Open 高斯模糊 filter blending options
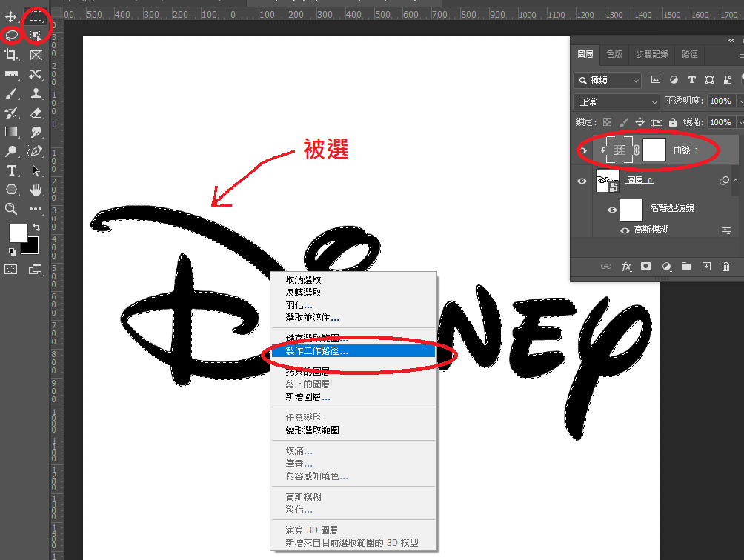Screen dimensions: 744x560 pos(726,230)
